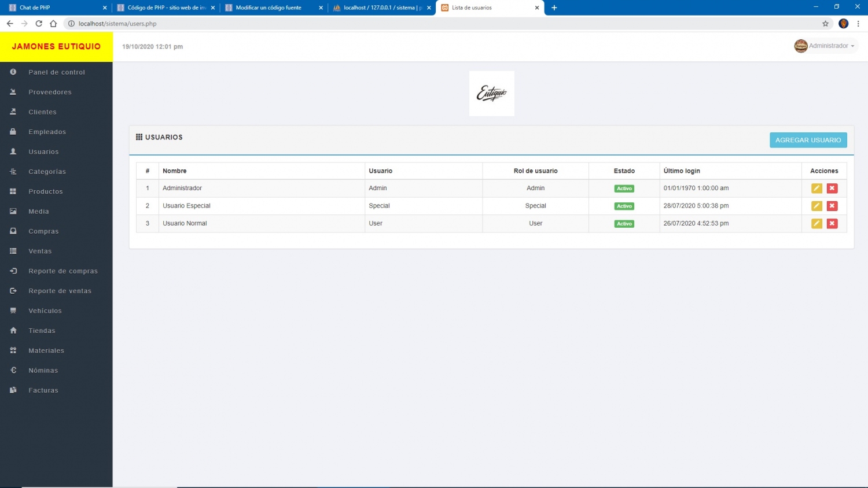Open Facturas menu label in sidebar
This screenshot has height=488, width=868.
43,390
